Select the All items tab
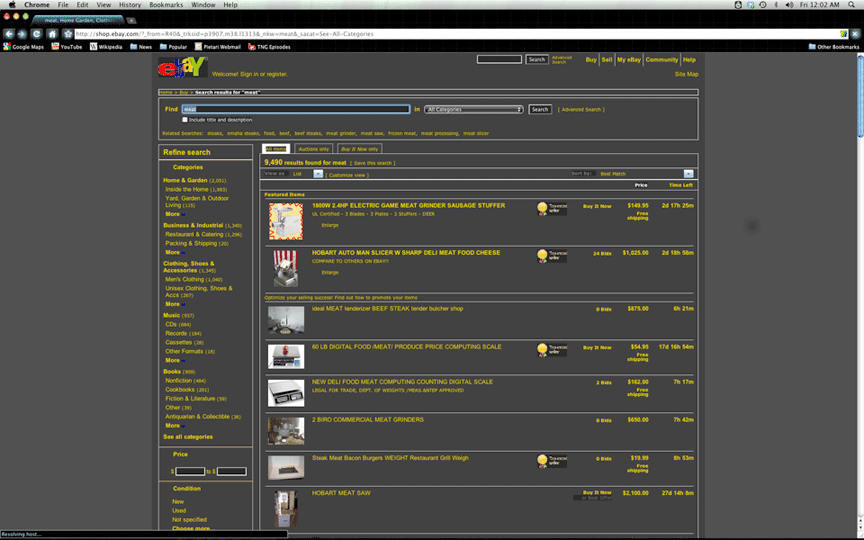The image size is (864, 540). coord(276,149)
